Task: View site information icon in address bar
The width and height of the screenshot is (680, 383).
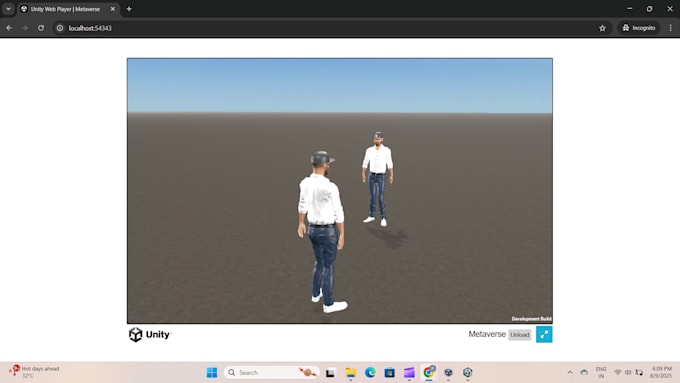Action: click(60, 28)
